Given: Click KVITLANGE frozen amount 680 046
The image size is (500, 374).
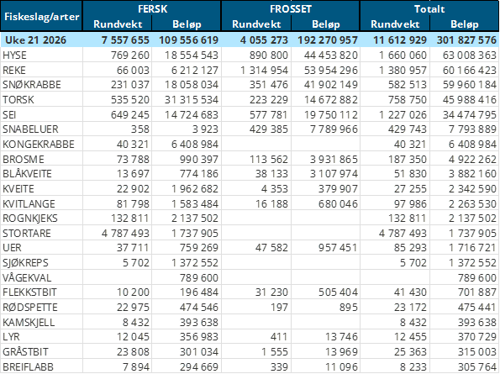Looking at the screenshot, I should (x=338, y=204).
